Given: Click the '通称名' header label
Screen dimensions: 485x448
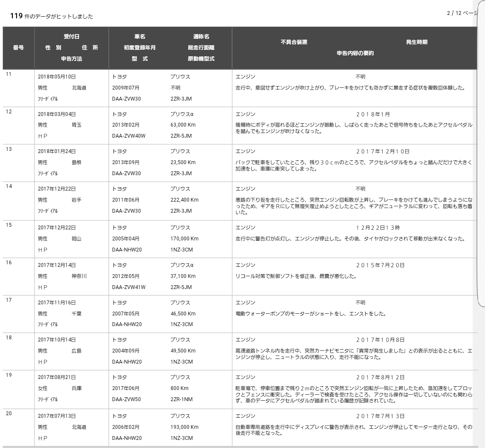Looking at the screenshot, I should pos(201,37).
